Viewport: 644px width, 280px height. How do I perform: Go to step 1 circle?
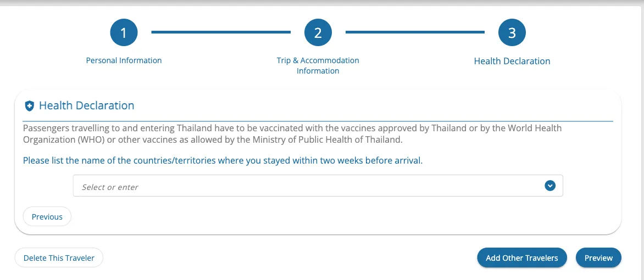pos(124,32)
